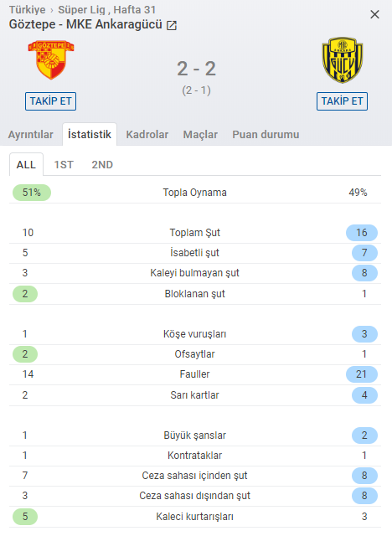This screenshot has width=392, height=536.
Task: Click the Türkiye breadcrumb link
Action: (27, 10)
